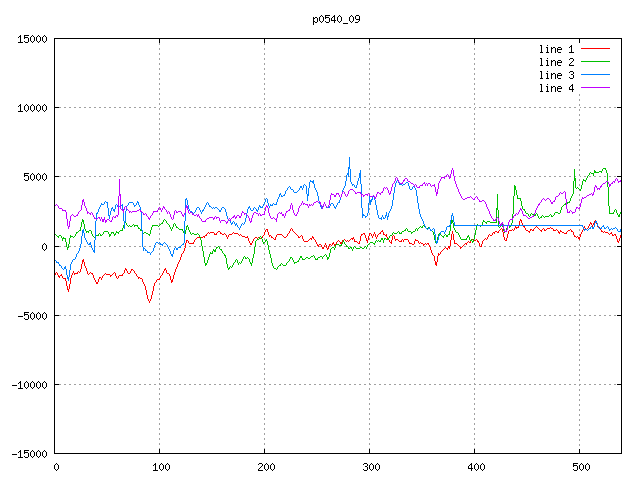Viewport: 640px width, 480px height.
Task: Click the y-axis label −10000
Action: point(29,385)
